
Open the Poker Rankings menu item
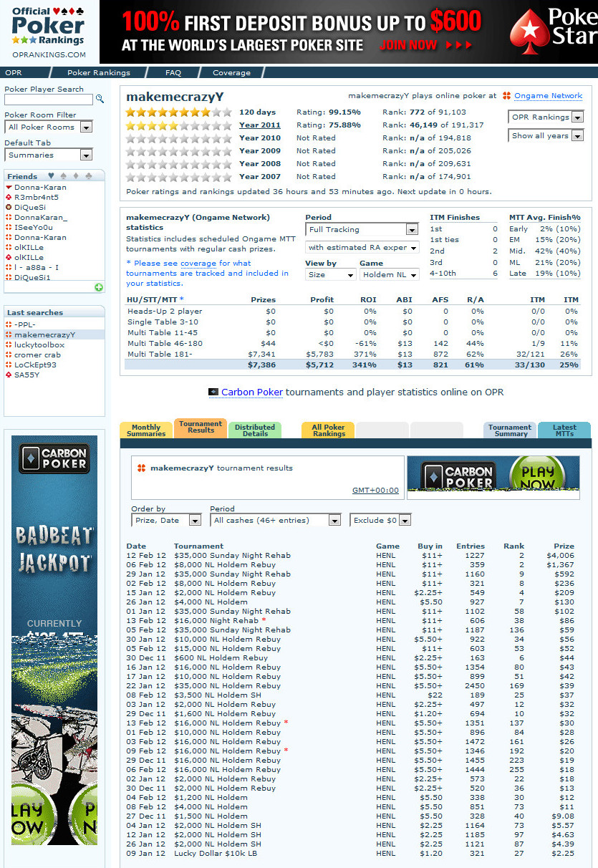99,72
